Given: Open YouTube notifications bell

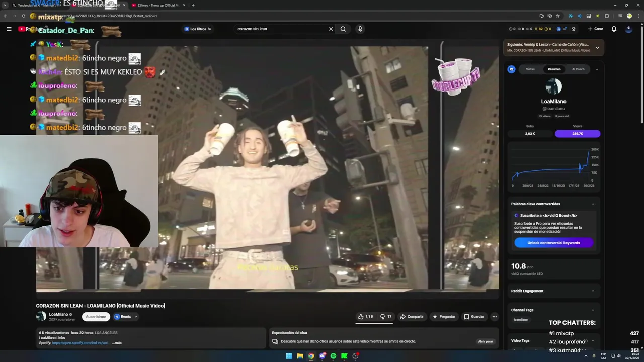Looking at the screenshot, I should pos(614,29).
